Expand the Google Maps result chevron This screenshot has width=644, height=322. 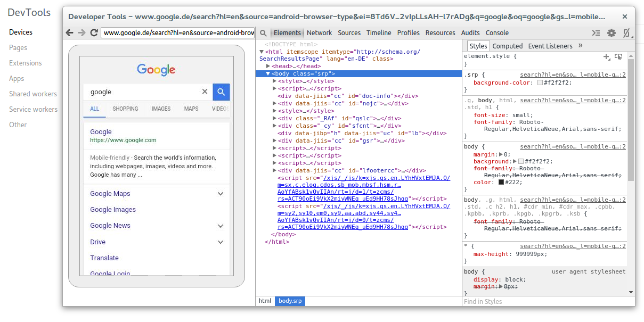click(221, 194)
